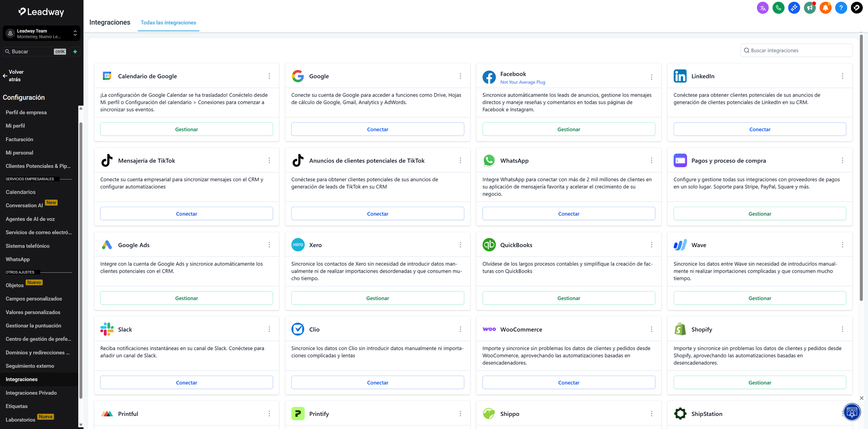Screen dimensions: 868x429
Task: Open options menu for QuickBooks card
Action: (x=651, y=245)
